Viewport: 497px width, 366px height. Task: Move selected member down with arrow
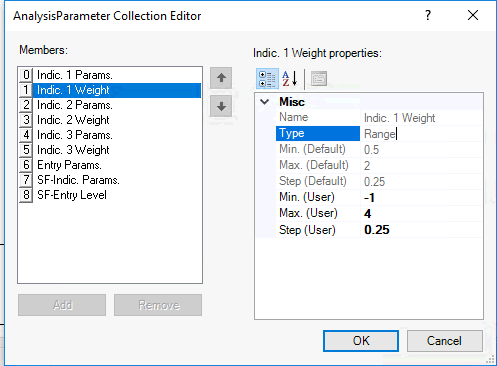click(x=221, y=107)
